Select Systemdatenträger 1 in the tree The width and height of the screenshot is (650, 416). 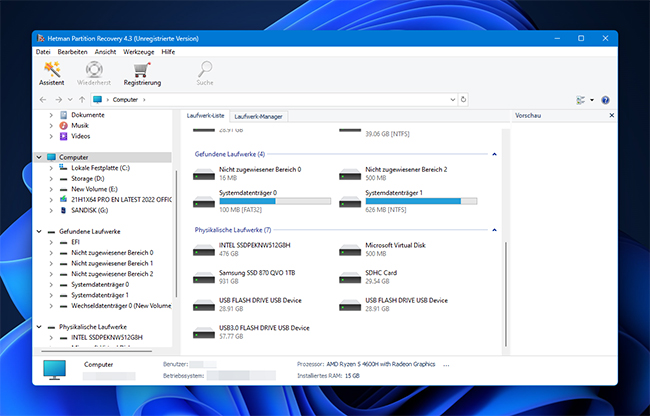[x=100, y=295]
